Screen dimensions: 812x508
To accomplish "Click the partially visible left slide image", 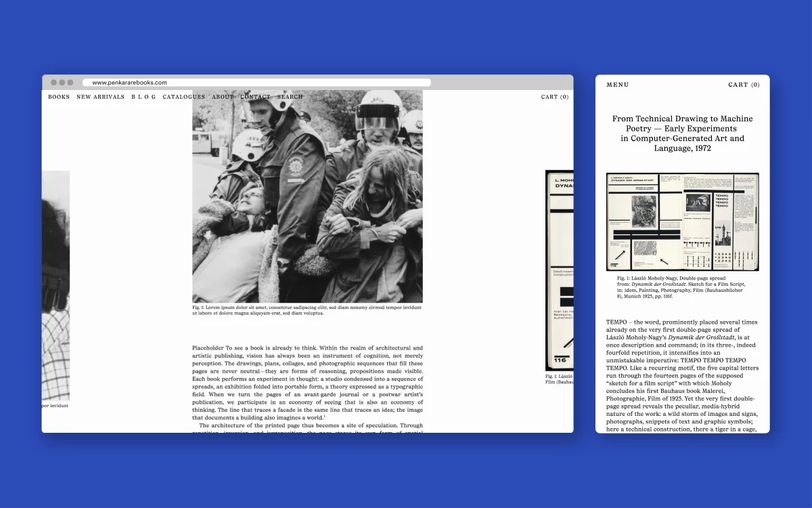I will (55, 286).
